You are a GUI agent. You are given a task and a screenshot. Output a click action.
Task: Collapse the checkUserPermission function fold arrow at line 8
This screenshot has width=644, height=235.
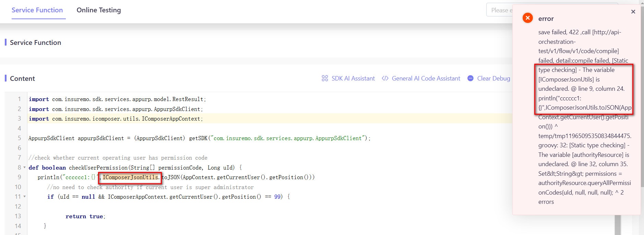[x=24, y=168]
